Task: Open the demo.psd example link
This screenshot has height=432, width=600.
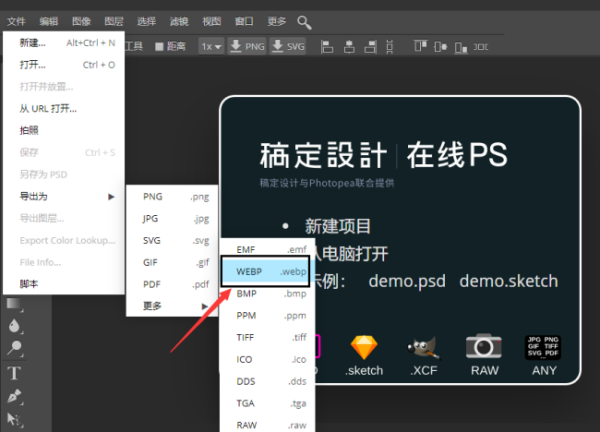Action: [x=406, y=281]
